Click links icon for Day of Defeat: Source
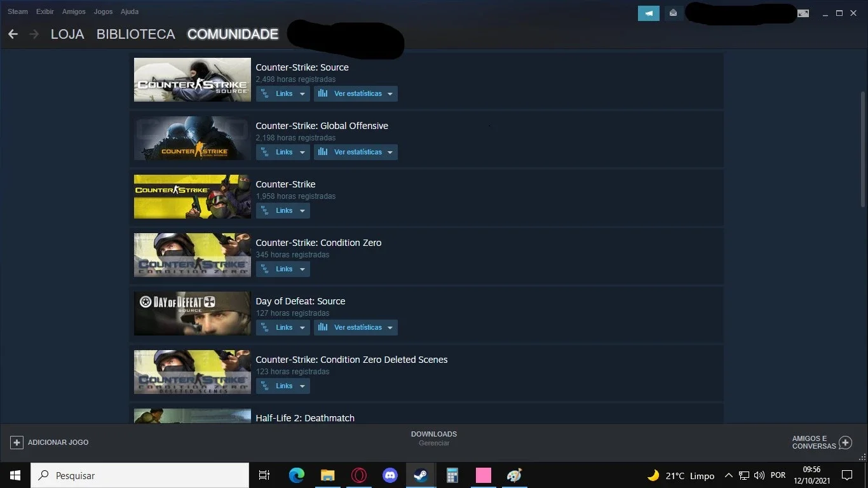Viewport: 868px width, 488px height. (x=266, y=327)
